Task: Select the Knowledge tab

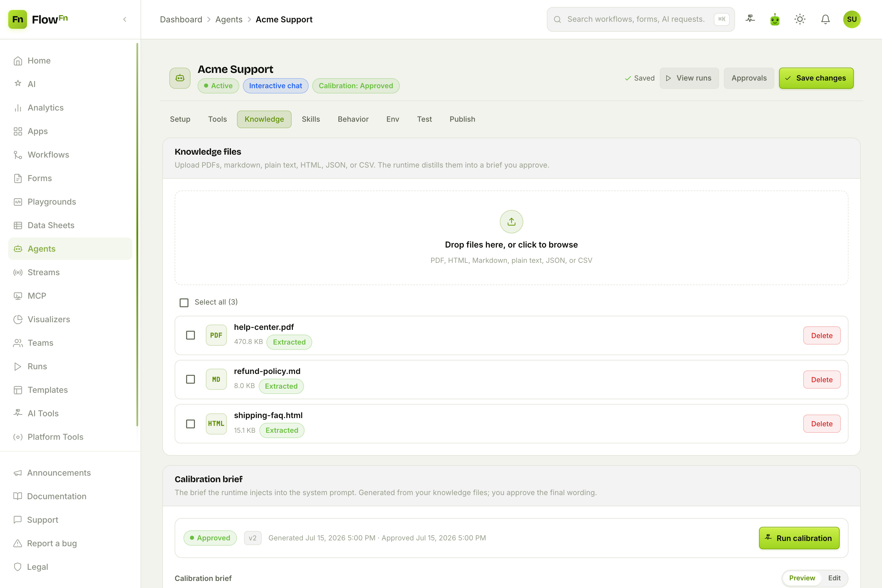Action: pos(264,119)
